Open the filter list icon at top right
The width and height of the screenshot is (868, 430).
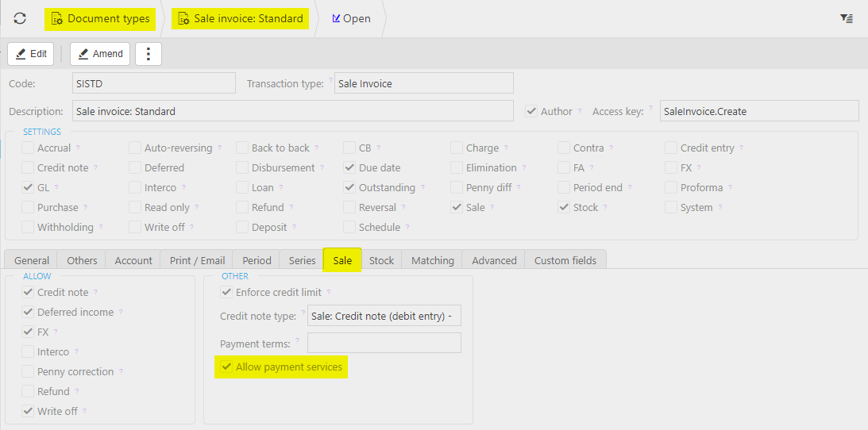[x=847, y=18]
